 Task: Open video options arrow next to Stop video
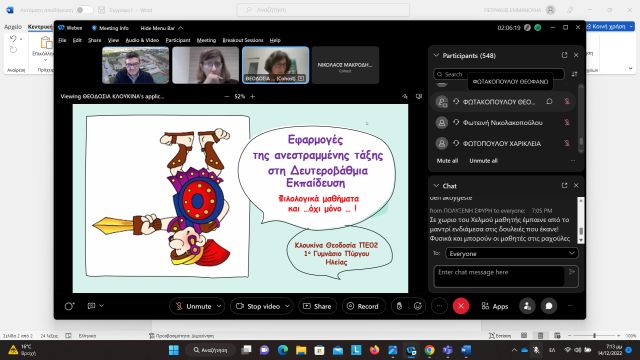(x=288, y=306)
